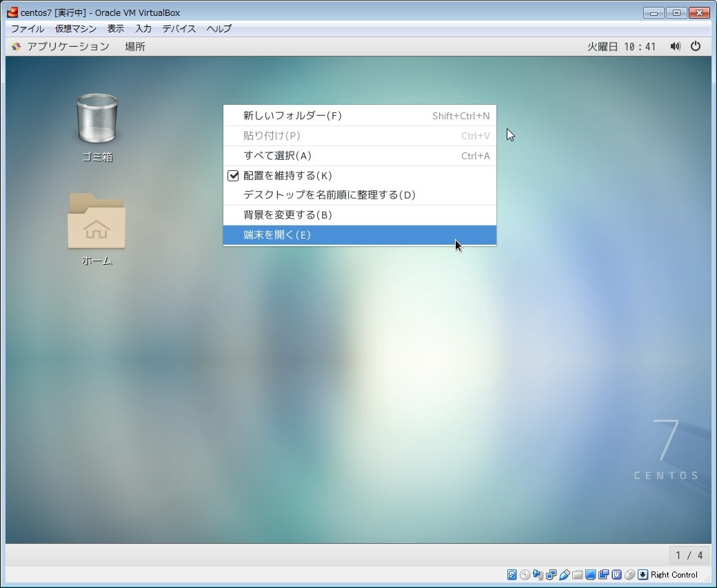The height and width of the screenshot is (588, 717).
Task: Open the 仮想マシン menu in VirtualBox
Action: 76,28
